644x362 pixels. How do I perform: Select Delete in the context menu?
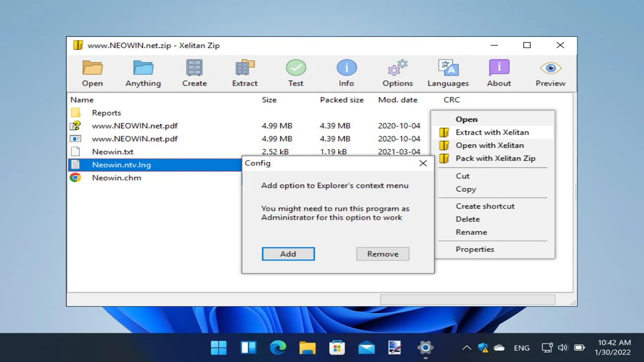(467, 219)
